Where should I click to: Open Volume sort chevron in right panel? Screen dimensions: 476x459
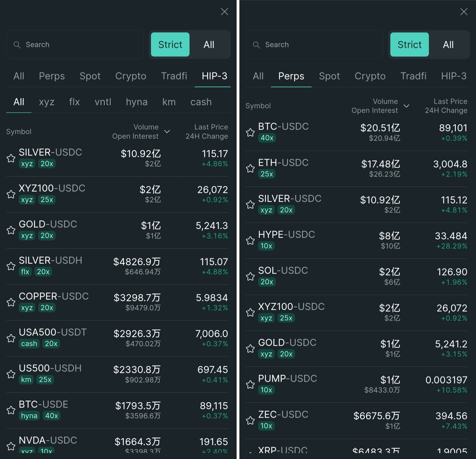point(406,106)
